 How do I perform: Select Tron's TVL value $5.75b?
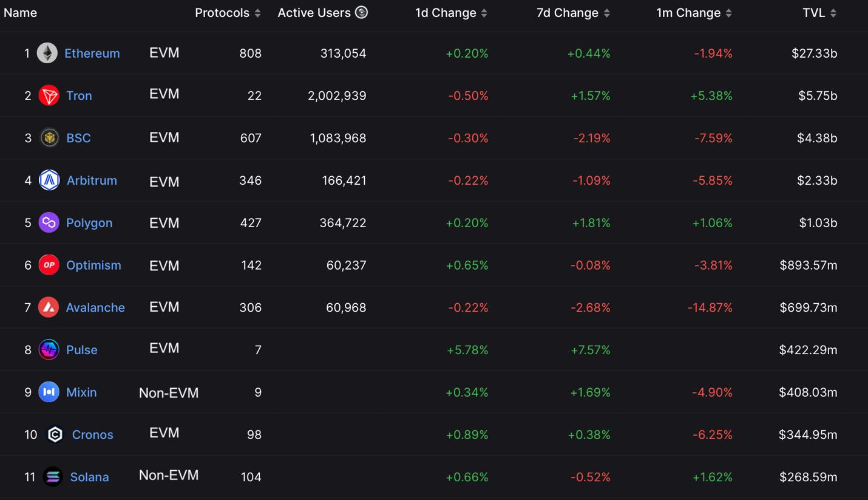(x=817, y=96)
